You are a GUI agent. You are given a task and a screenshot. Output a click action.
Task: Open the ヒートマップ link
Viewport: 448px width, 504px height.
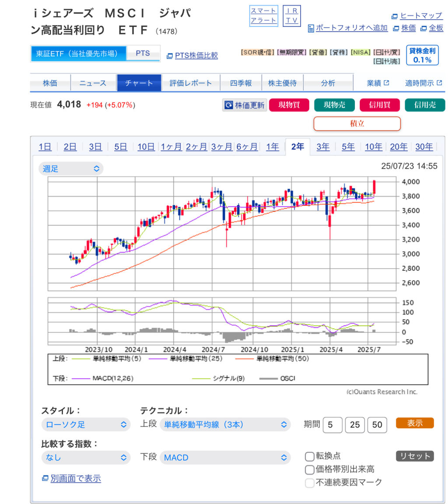click(421, 16)
